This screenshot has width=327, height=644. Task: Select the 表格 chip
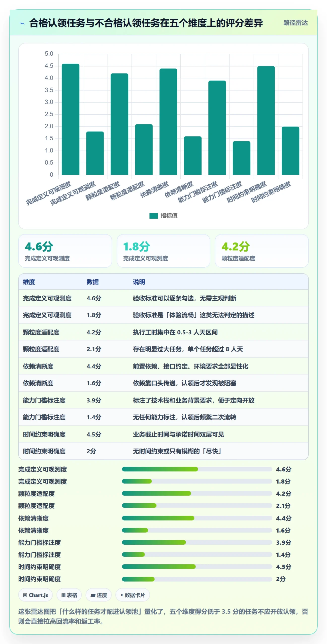[x=69, y=595]
